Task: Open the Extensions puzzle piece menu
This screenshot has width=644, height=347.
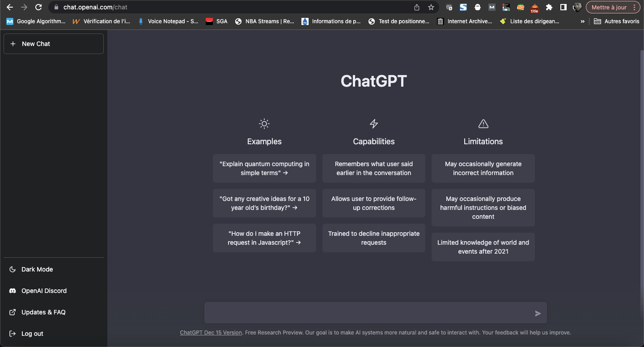Action: click(549, 7)
